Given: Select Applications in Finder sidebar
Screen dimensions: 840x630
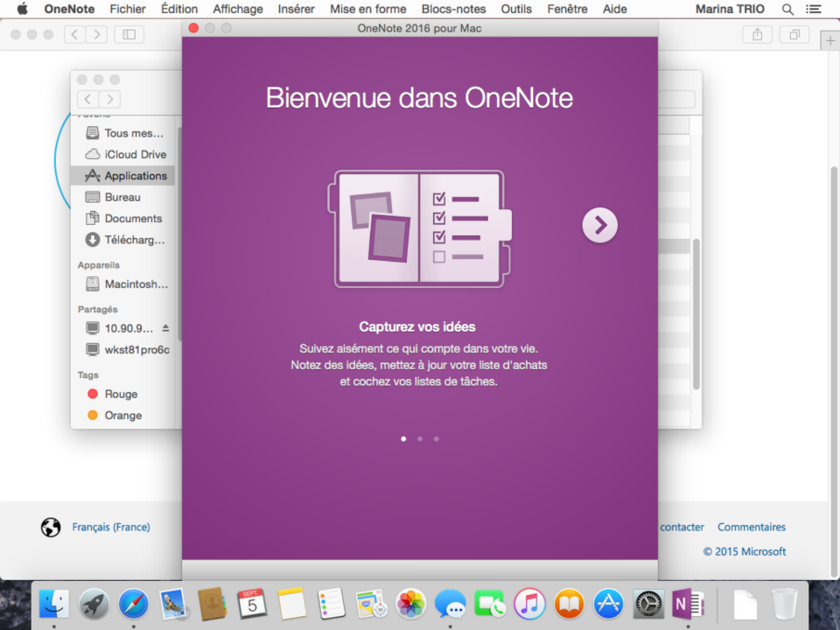Looking at the screenshot, I should click(x=123, y=176).
